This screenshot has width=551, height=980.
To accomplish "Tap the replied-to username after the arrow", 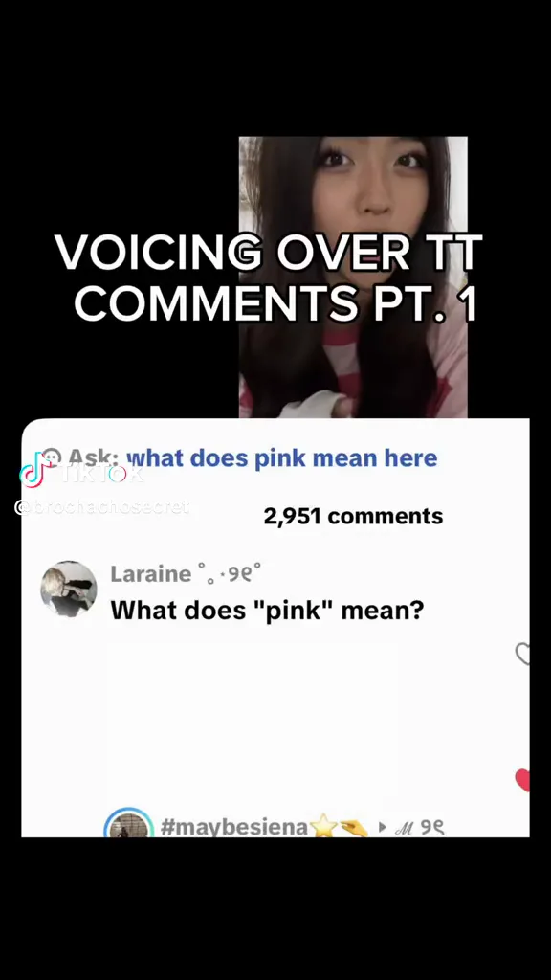I will (x=420, y=828).
